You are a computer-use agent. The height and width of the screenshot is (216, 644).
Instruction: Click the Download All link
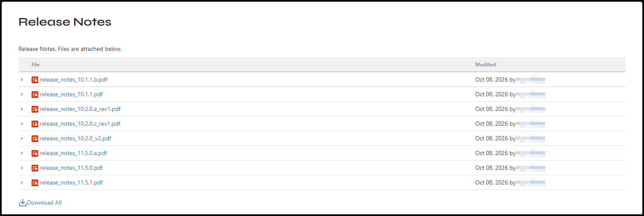(45, 203)
